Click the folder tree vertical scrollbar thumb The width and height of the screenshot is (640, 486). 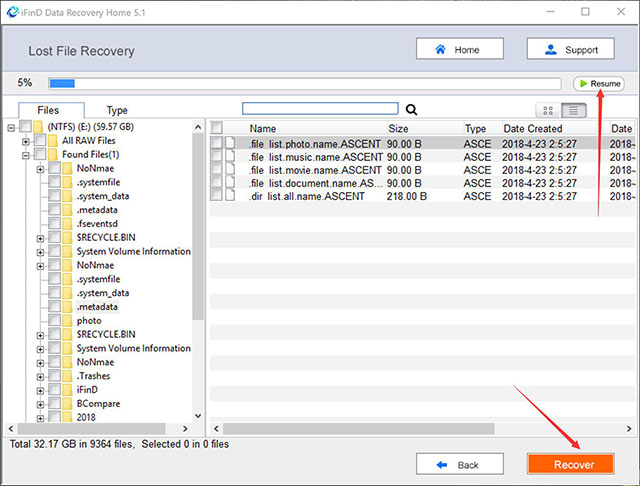click(198, 227)
